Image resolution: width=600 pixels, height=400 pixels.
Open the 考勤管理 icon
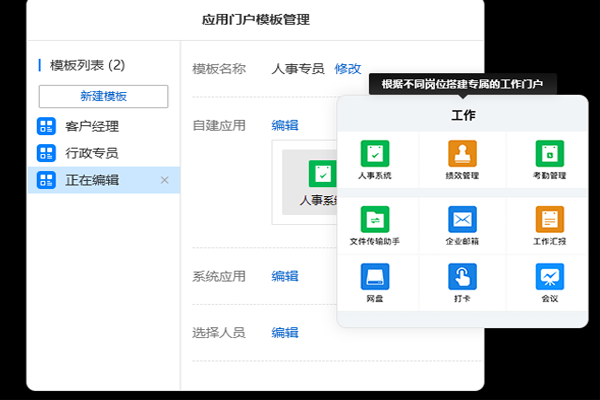[x=549, y=154]
